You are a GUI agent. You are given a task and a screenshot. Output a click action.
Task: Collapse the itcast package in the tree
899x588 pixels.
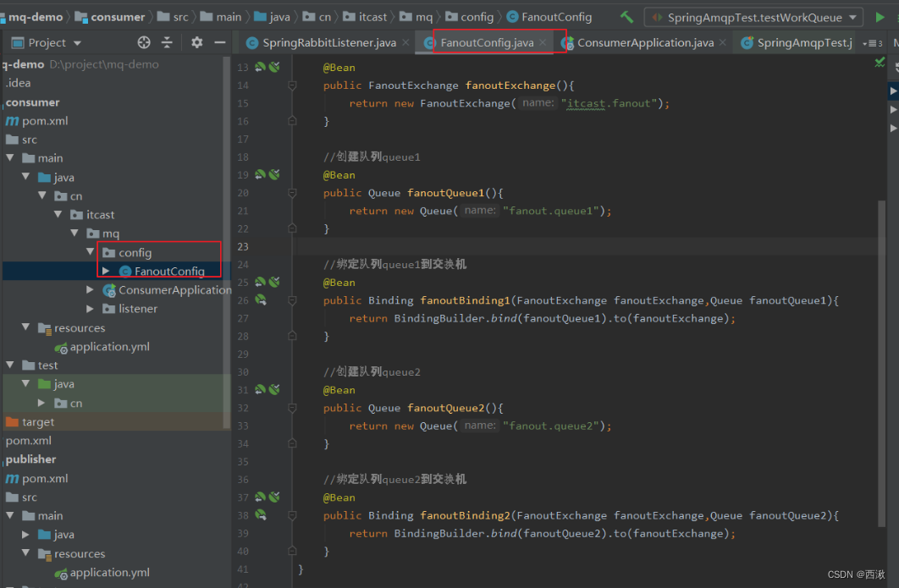58,214
